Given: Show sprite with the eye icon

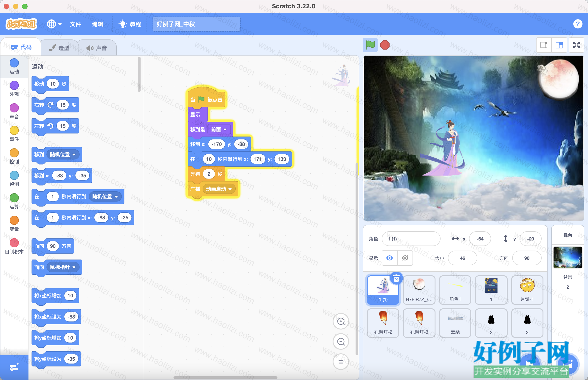Looking at the screenshot, I should 390,258.
